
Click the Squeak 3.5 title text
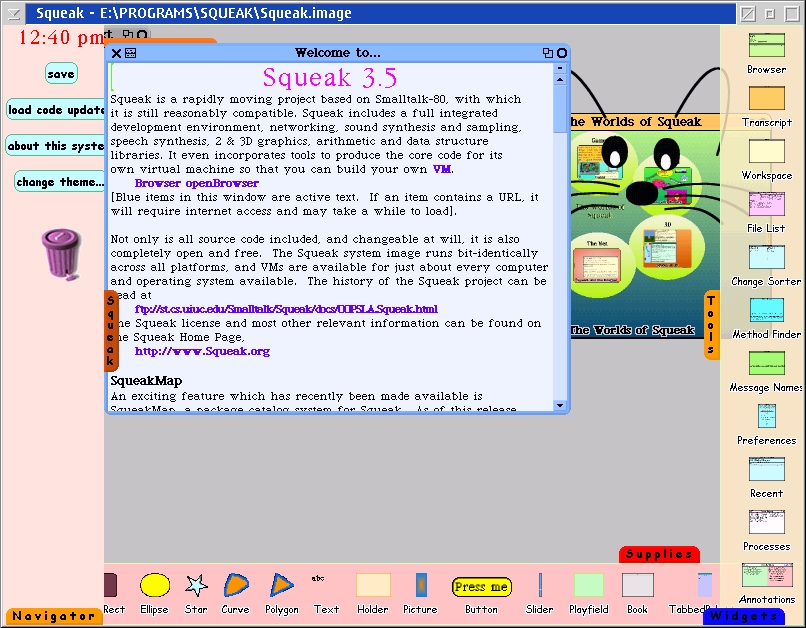pyautogui.click(x=330, y=78)
